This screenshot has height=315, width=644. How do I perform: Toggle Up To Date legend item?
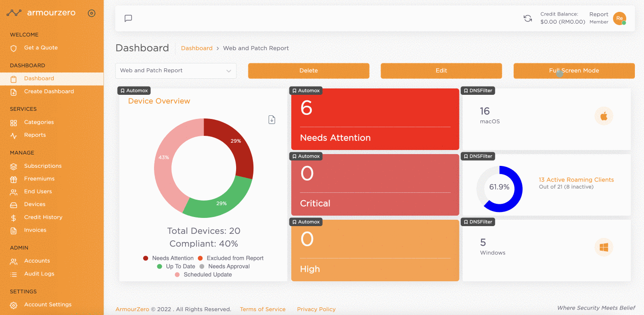[x=176, y=266]
